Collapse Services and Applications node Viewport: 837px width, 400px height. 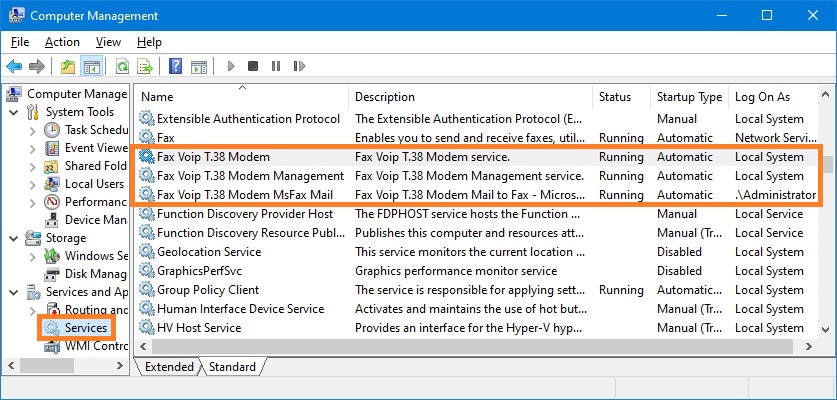click(x=13, y=292)
